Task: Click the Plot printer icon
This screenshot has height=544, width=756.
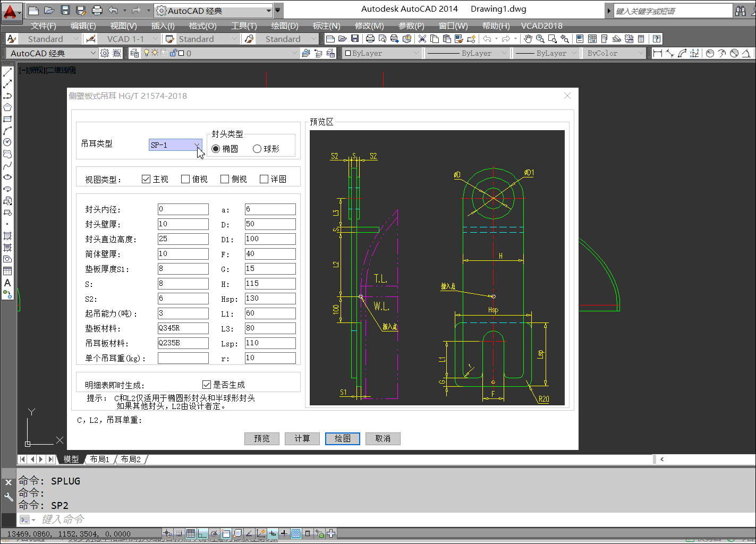Action: (x=370, y=39)
